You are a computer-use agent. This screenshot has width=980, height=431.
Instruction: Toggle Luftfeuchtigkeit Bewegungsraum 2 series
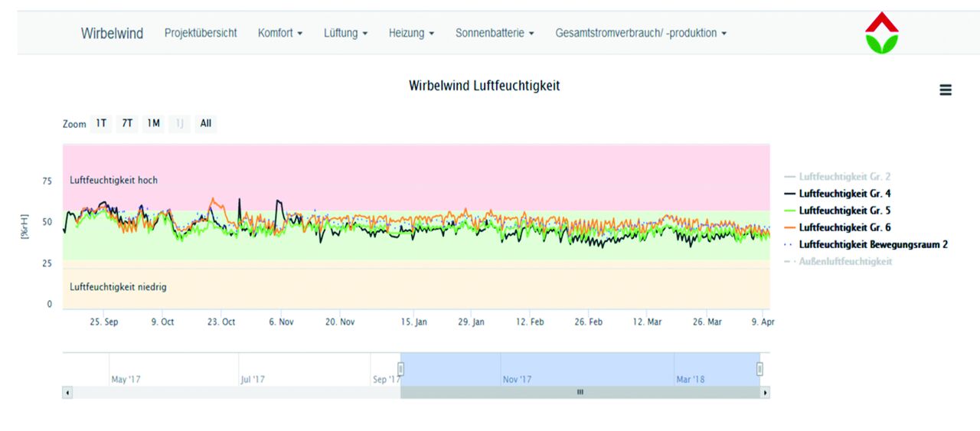tap(873, 244)
